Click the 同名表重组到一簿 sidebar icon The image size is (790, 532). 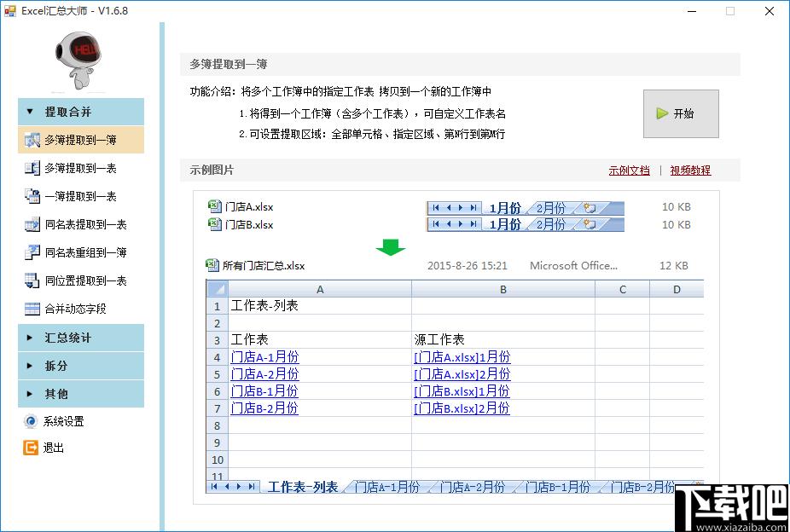pos(32,252)
